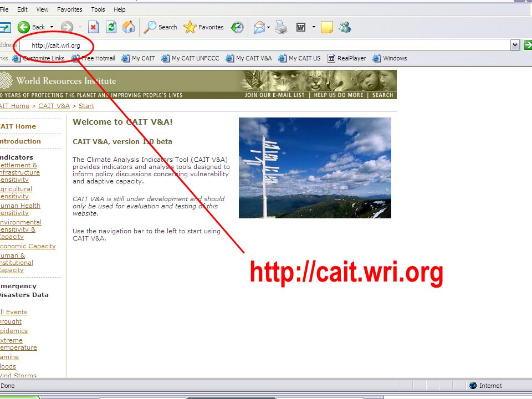Open Agricultural Sensitivity link
Viewport: 532px width, 399px height.
16,192
